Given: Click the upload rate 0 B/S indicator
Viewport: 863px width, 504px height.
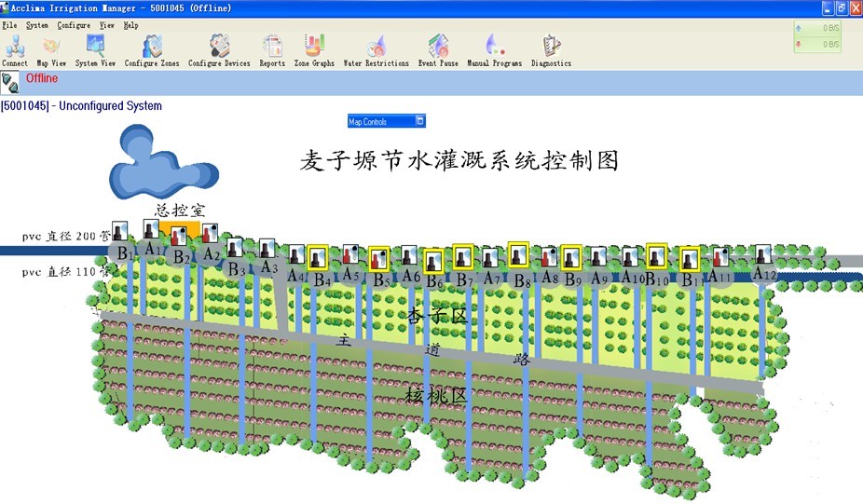Looking at the screenshot, I should (818, 28).
